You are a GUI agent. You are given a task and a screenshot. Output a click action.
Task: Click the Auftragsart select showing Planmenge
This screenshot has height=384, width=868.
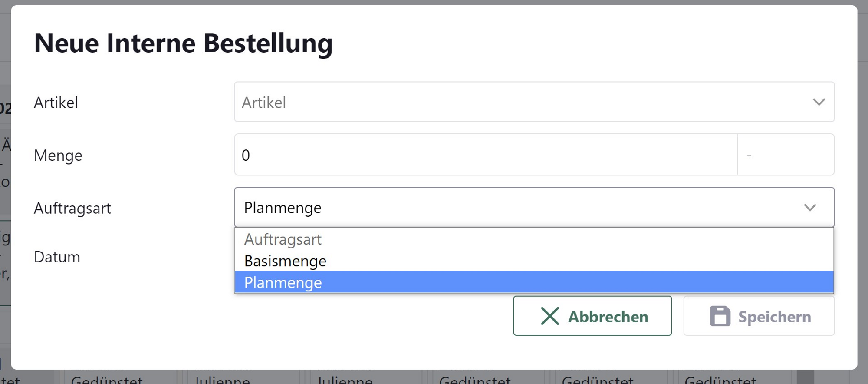pyautogui.click(x=521, y=208)
